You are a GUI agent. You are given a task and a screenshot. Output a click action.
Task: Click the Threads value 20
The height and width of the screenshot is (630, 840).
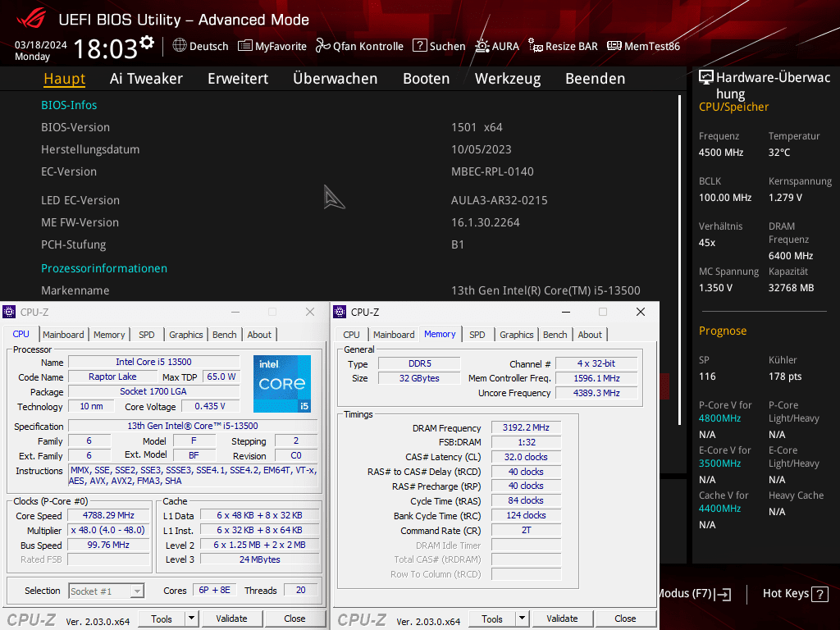coord(300,590)
